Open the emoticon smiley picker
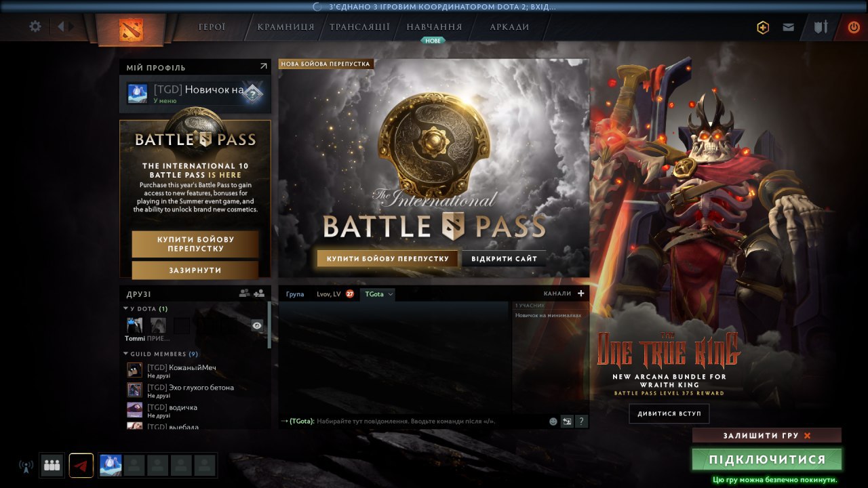 pos(553,421)
